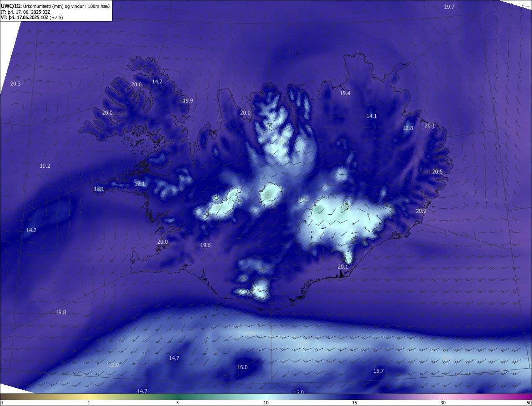Click the initial time line 'IT: þri. 17. 06. 2025 03Z'
Viewport: 532px width, 406px height.
(25, 12)
